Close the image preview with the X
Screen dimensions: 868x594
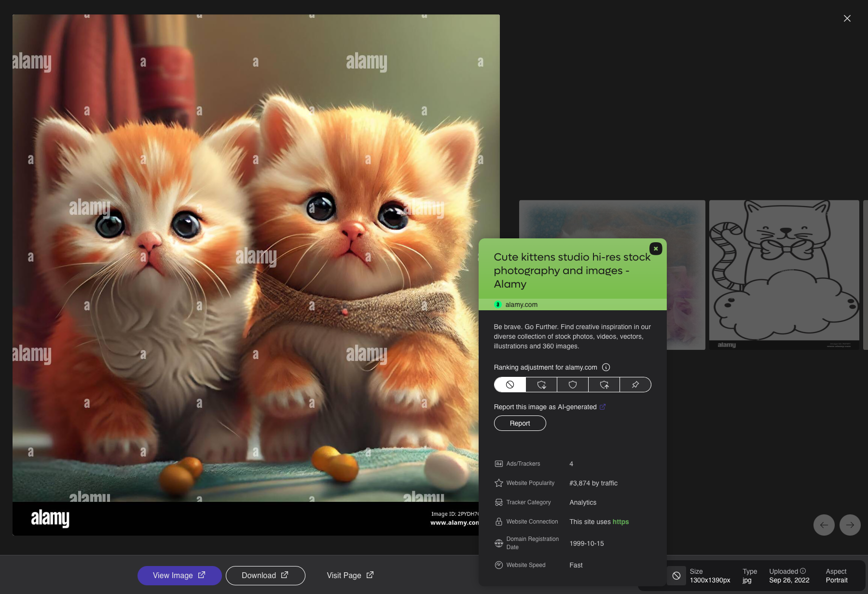847,18
